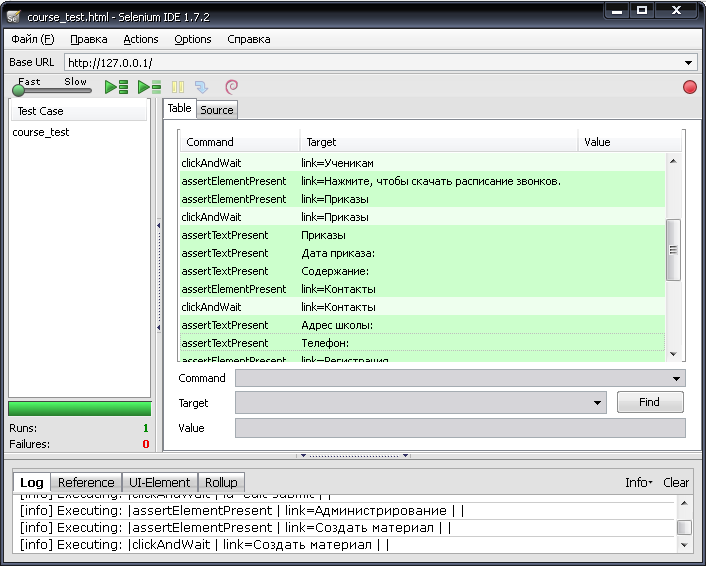
Task: Step through the next command
Action: pyautogui.click(x=201, y=87)
